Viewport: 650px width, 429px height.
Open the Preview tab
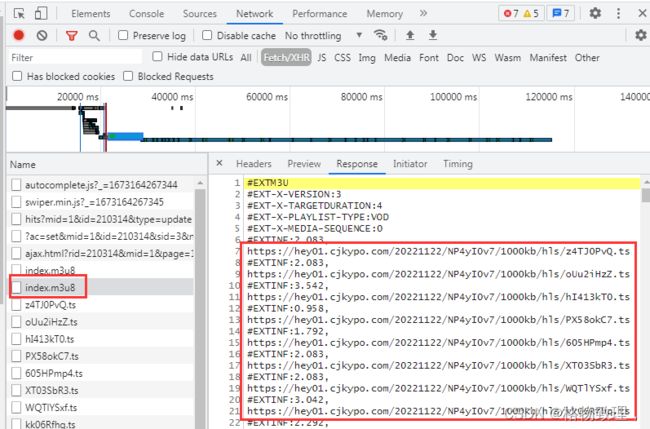304,164
